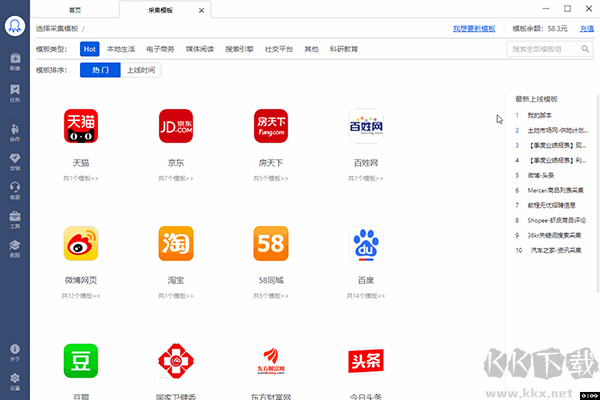Sort templates by 上线时间
Viewport: 600px width, 400px height.
[141, 70]
